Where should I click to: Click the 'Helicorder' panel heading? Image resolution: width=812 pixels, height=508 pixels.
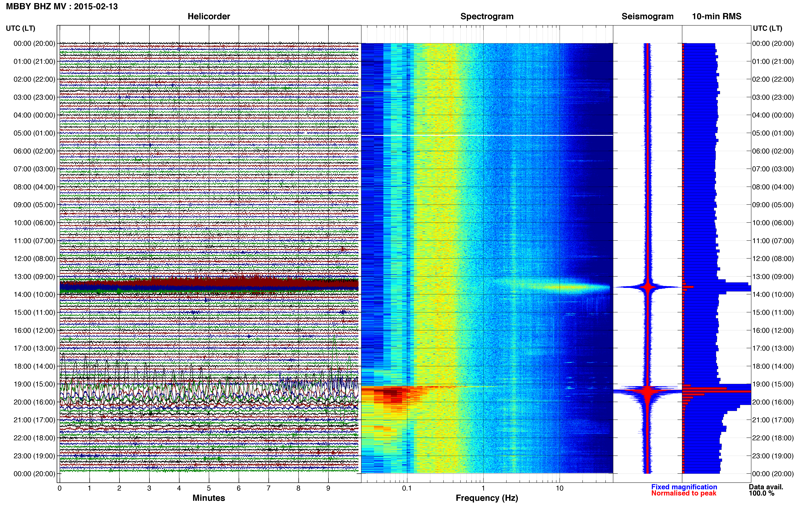click(x=208, y=16)
